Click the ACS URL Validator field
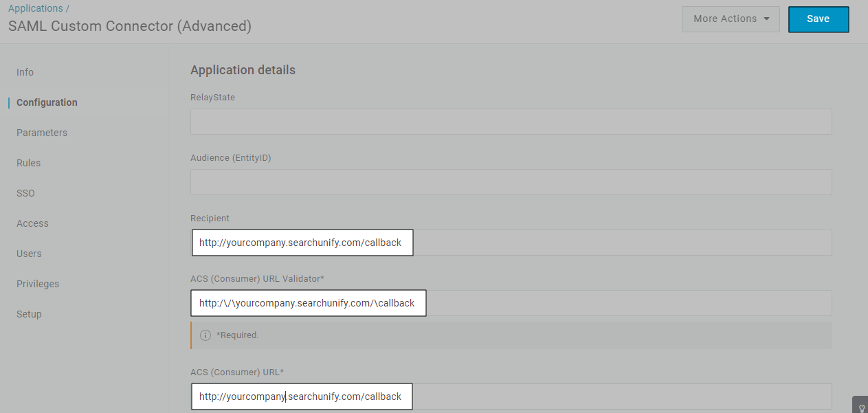The width and height of the screenshot is (868, 413). [511, 303]
